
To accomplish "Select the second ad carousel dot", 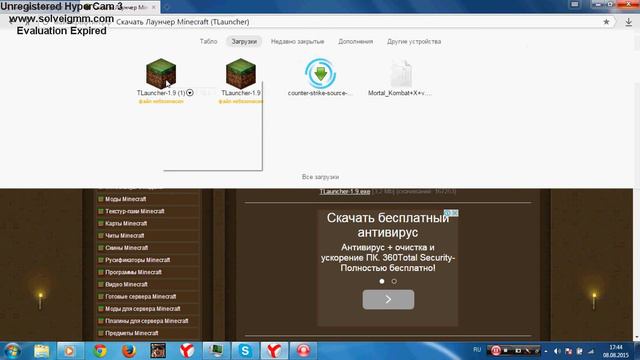I will pos(394,281).
